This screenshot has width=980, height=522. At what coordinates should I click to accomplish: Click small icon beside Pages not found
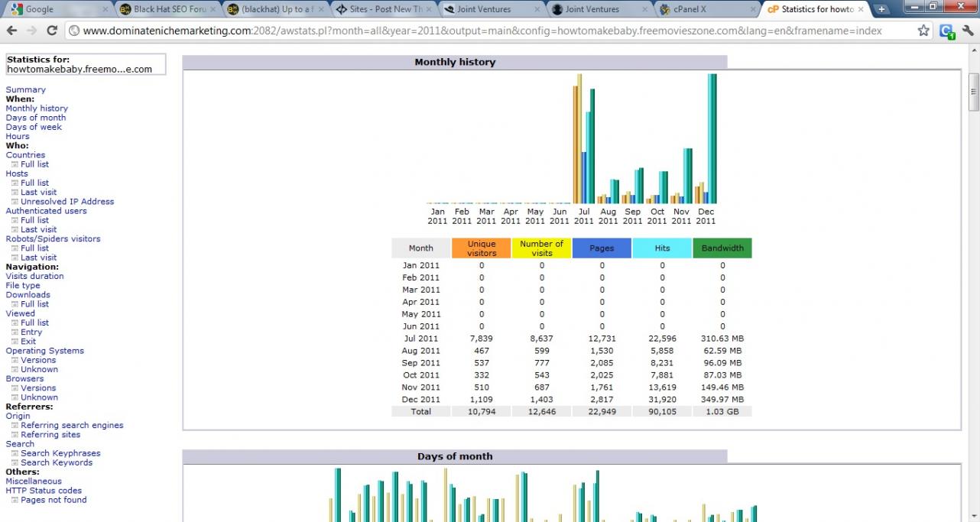coord(15,500)
